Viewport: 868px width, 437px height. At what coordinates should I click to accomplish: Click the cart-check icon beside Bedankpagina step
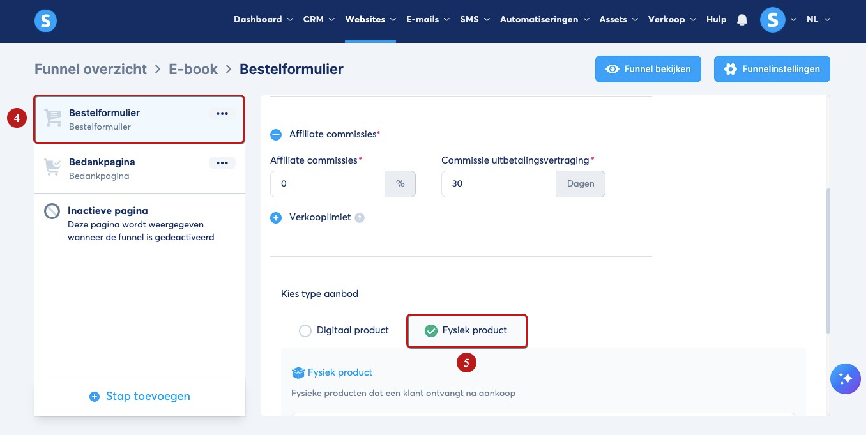(52, 167)
